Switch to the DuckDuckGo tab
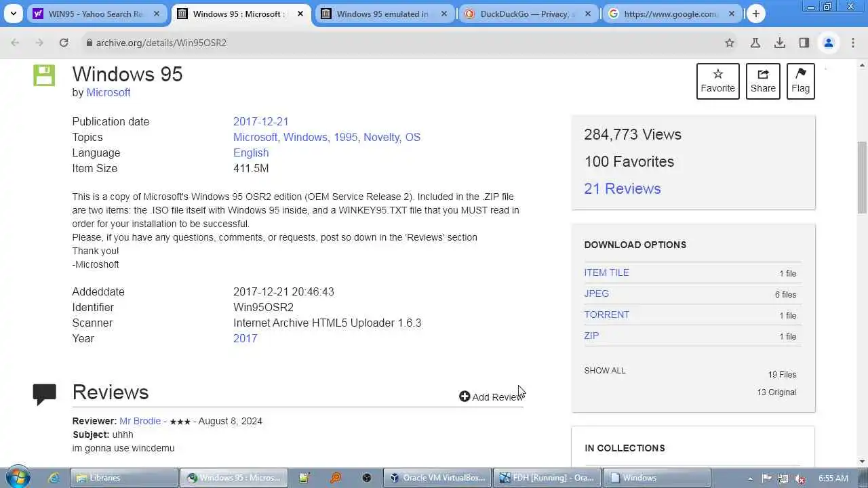The image size is (868, 488). click(x=528, y=14)
